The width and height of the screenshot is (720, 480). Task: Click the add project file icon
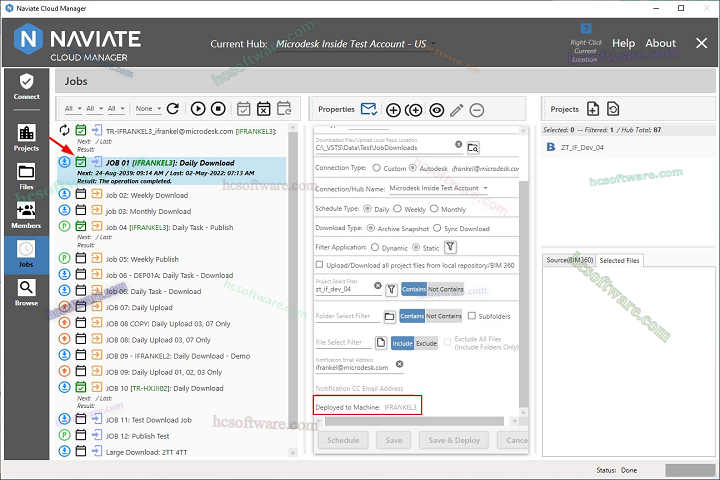(593, 109)
